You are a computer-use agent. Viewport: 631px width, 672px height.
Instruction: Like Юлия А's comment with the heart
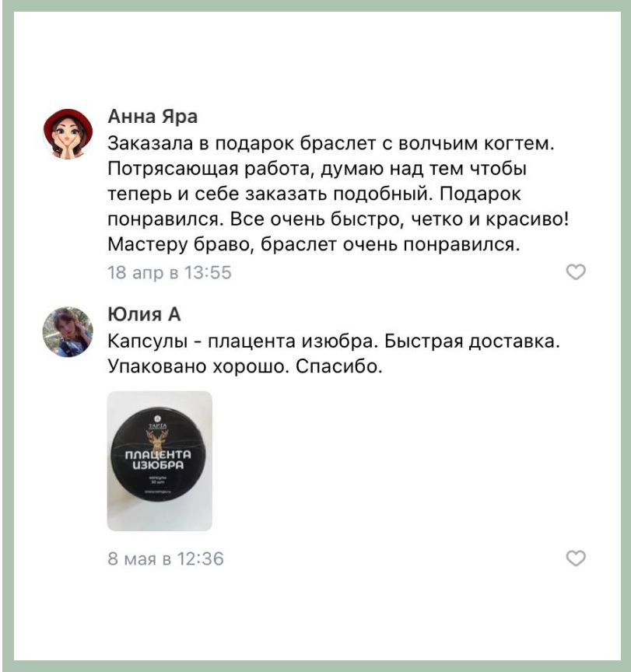(x=576, y=558)
